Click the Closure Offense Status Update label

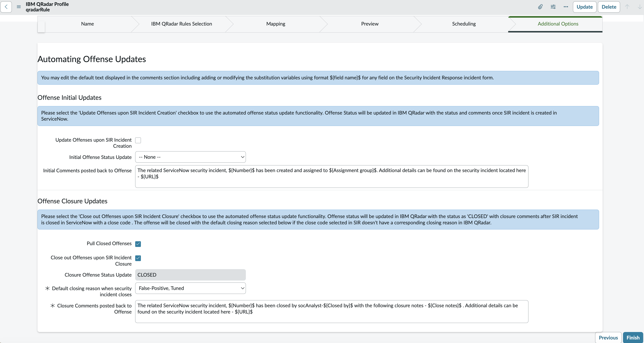[98, 275]
